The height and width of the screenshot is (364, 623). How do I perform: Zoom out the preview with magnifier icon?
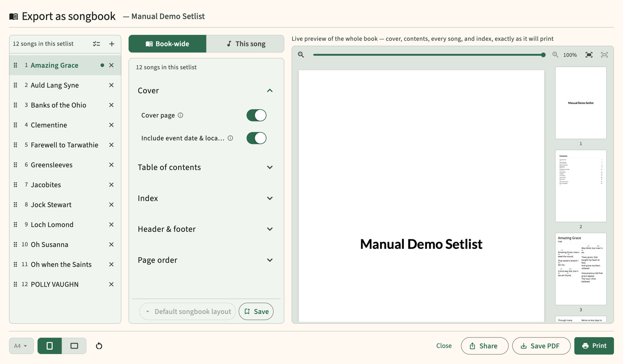(301, 55)
